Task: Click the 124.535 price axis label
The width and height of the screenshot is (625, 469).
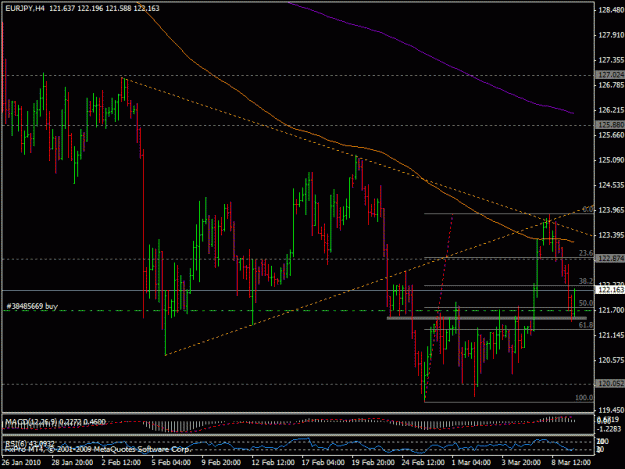Action: pos(611,185)
